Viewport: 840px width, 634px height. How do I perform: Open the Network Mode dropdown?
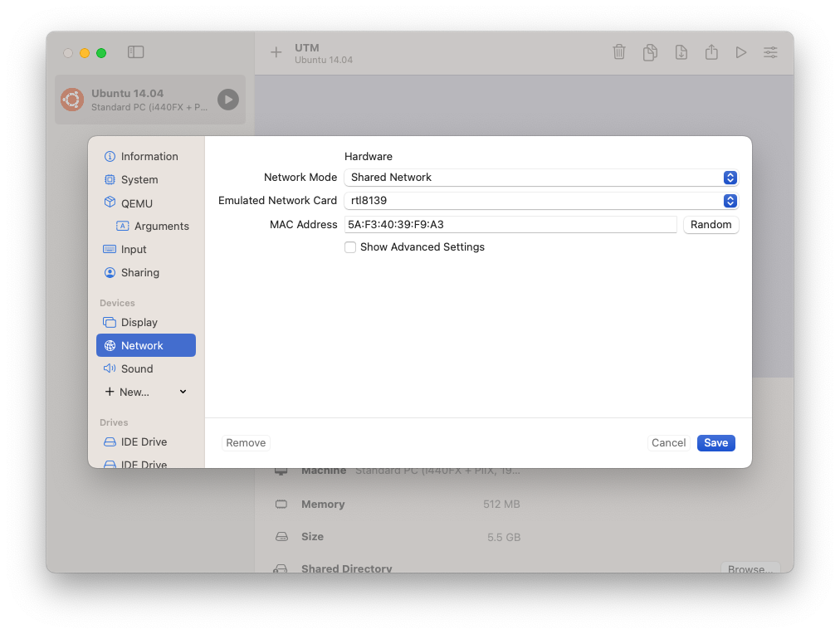pyautogui.click(x=540, y=178)
